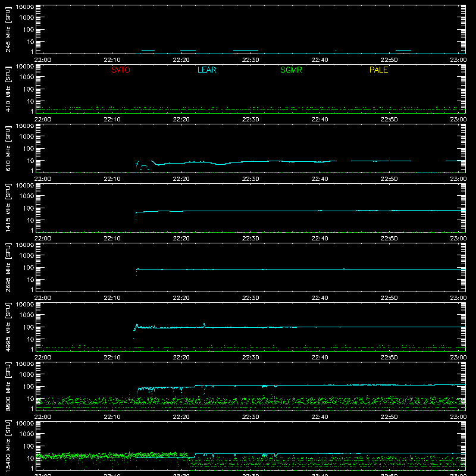The image size is (476, 476).
Task: Click the 22:10 time label under 2695 MHz plot
Action: coord(112,298)
